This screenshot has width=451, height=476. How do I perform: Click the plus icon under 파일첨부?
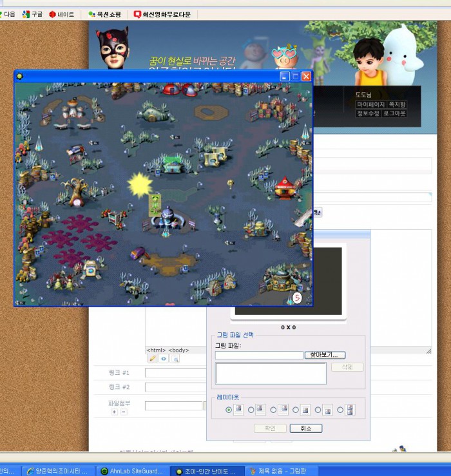coord(114,412)
